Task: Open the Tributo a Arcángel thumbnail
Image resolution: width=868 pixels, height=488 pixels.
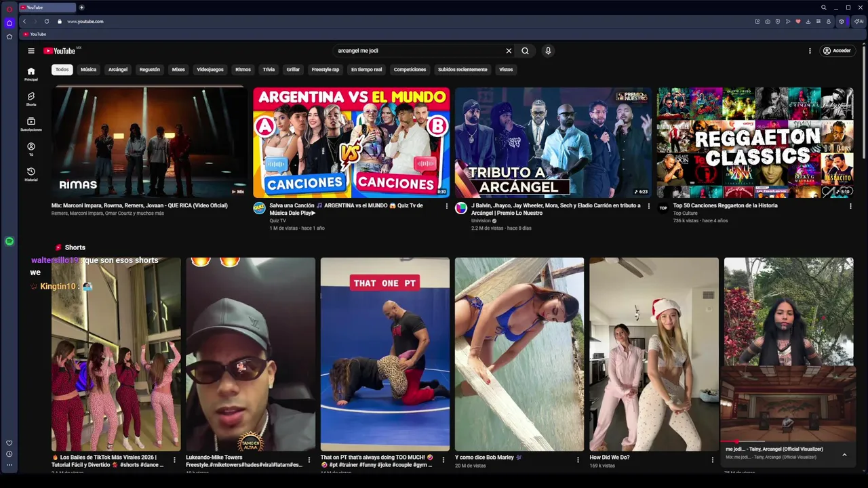Action: click(x=553, y=142)
